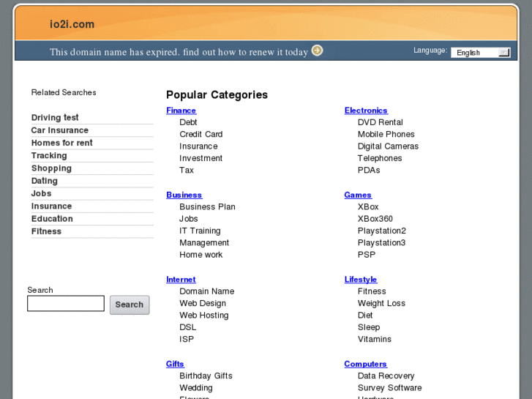Viewport: 532px width, 399px height.
Task: Open the Finance category heading
Action: tap(181, 111)
